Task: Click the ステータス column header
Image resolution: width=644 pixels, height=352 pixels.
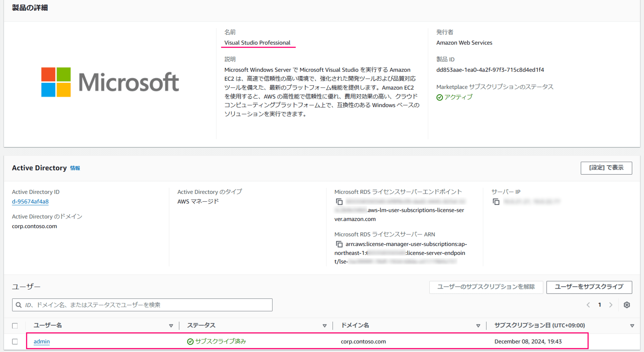Action: coord(201,325)
